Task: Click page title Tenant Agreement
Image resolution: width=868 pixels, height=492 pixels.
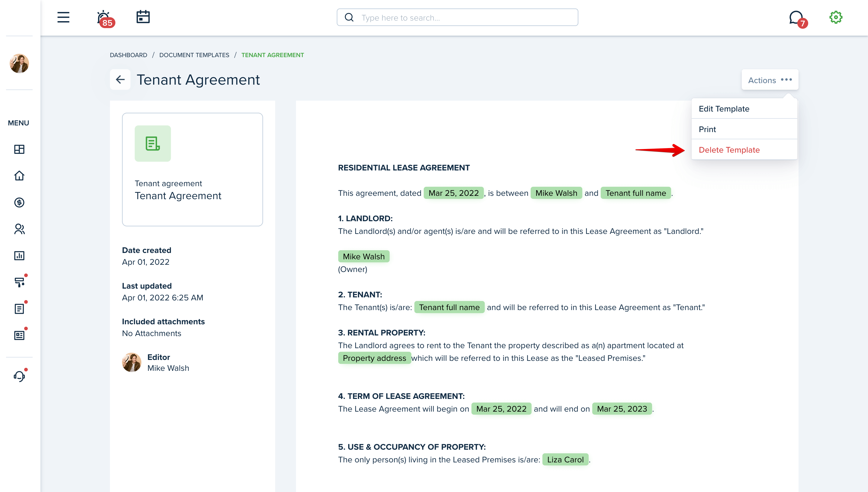Action: (198, 80)
